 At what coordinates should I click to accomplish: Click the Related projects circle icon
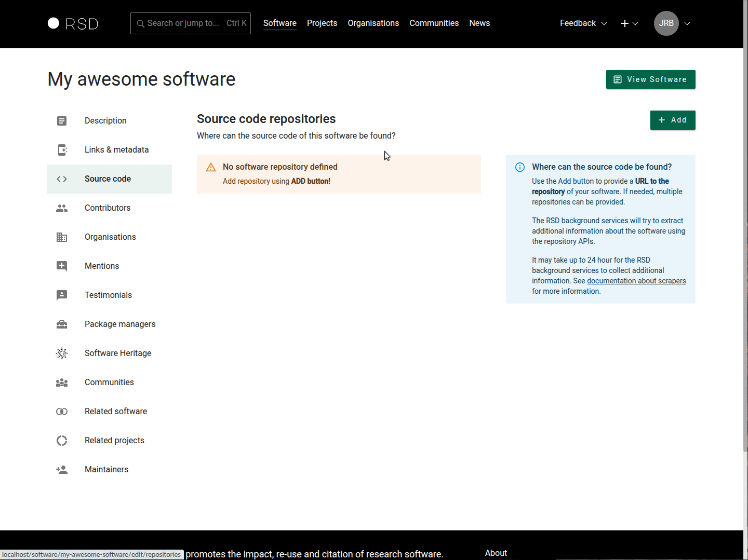(62, 441)
